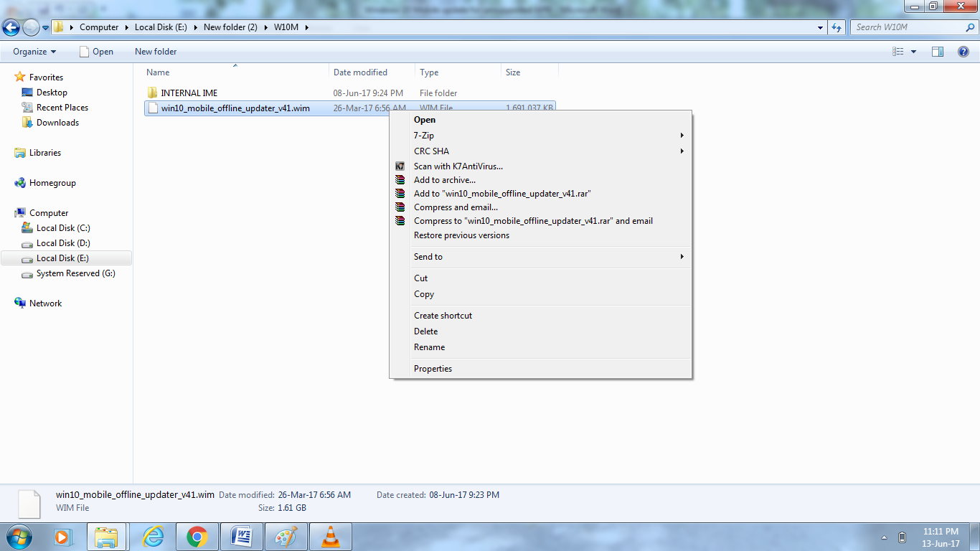Open the recent pages dropdown arrow
The height and width of the screenshot is (551, 980).
(45, 28)
